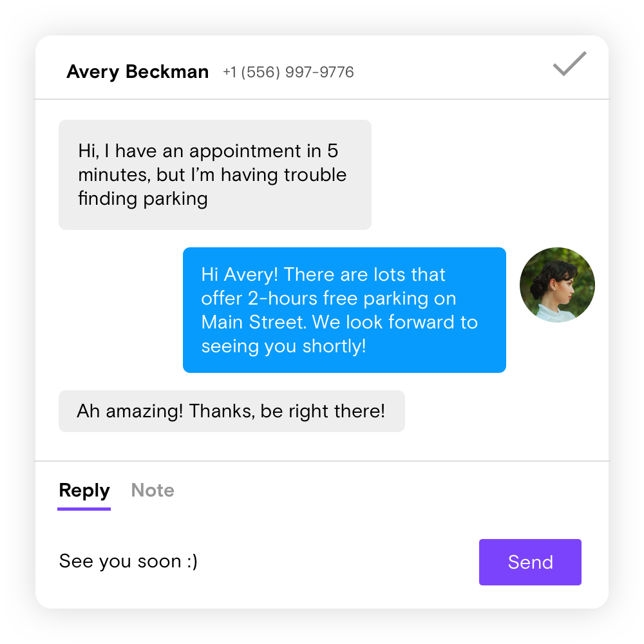This screenshot has width=644, height=644.
Task: Select the Reply tab
Action: point(84,491)
